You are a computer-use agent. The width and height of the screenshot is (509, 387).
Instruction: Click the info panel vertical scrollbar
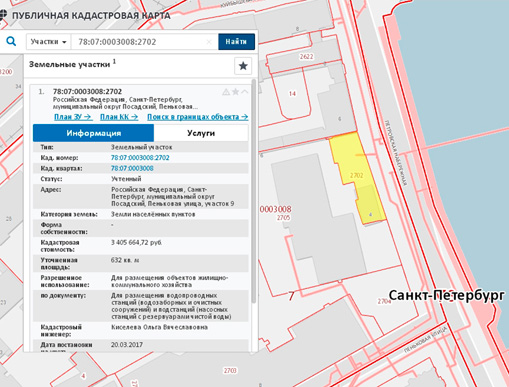(x=254, y=192)
